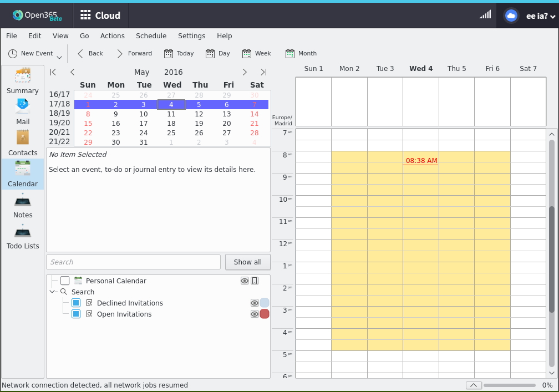Screen dimensions: 559x392
Task: Click the network signal strength icon
Action: tap(485, 14)
